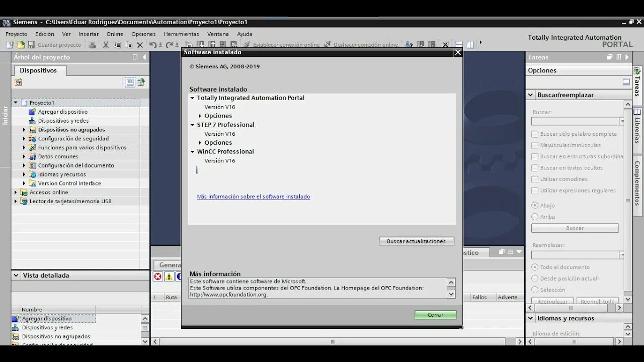Click the Buscar button in Tareas panel
Screen dimensions: 644x362
click(575, 228)
